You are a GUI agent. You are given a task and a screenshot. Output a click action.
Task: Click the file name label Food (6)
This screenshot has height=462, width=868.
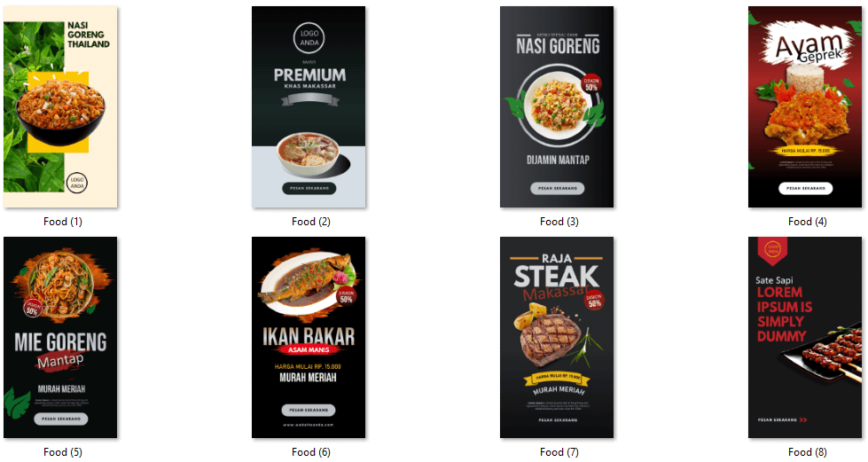(x=311, y=452)
